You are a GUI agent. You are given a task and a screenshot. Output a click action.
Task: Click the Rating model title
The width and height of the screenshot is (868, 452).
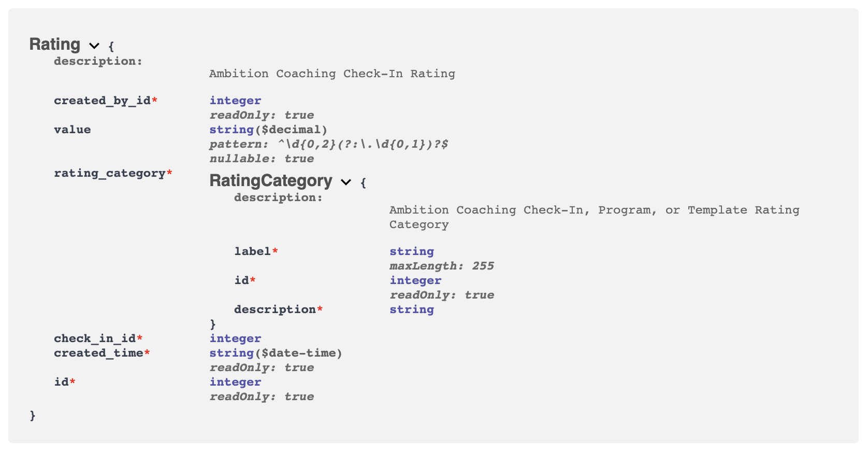pos(55,45)
